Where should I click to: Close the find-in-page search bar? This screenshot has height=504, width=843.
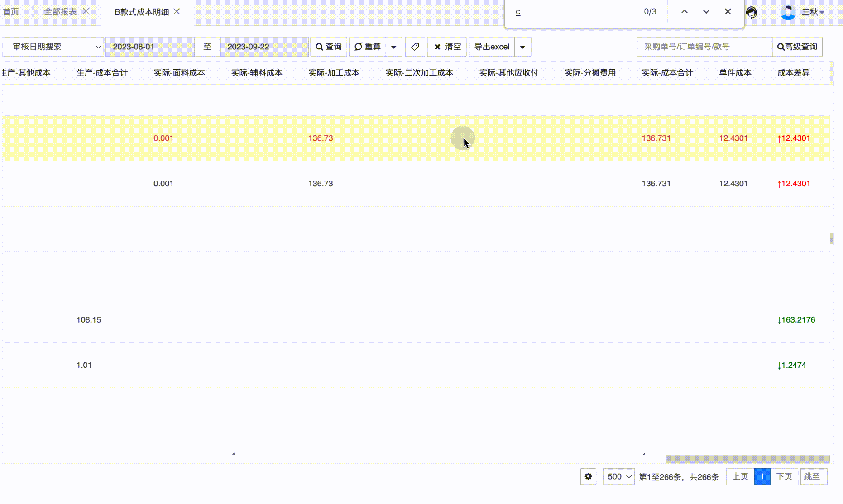coord(728,12)
